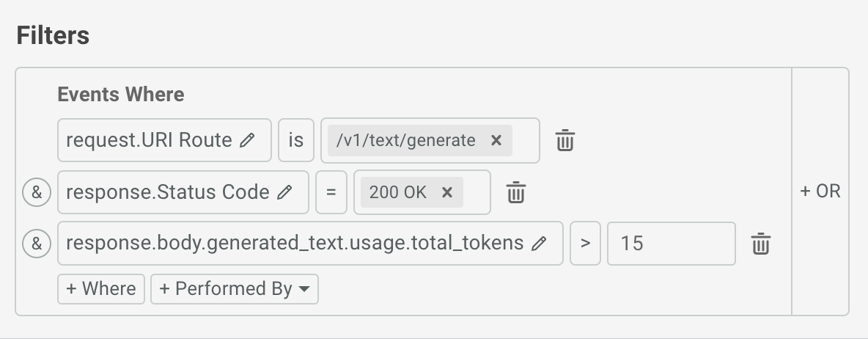Edit the response.Status Code field pencil icon
Image resolution: width=868 pixels, height=339 pixels.
click(x=285, y=192)
